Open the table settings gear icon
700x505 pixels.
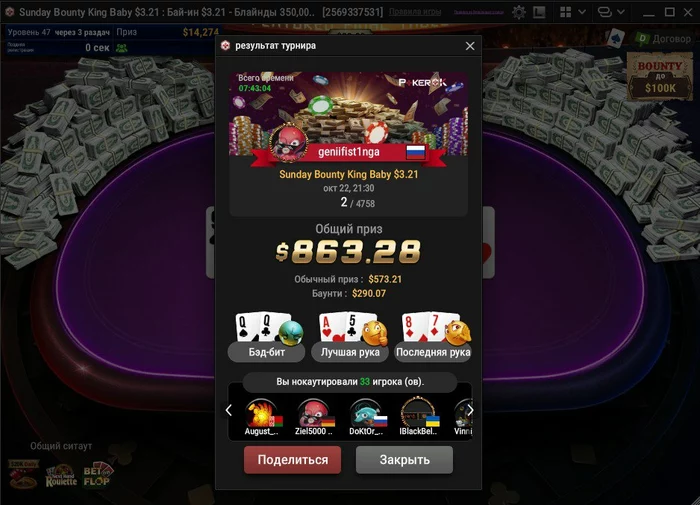click(x=519, y=12)
